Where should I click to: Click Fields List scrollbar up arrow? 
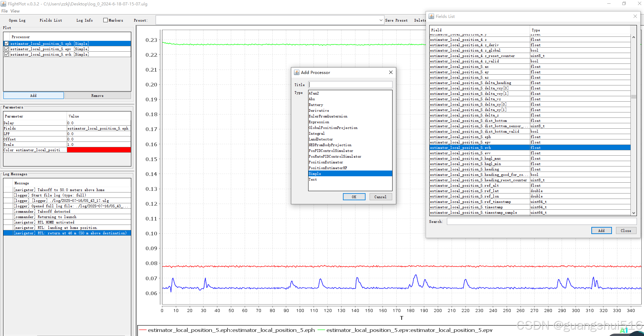634,37
